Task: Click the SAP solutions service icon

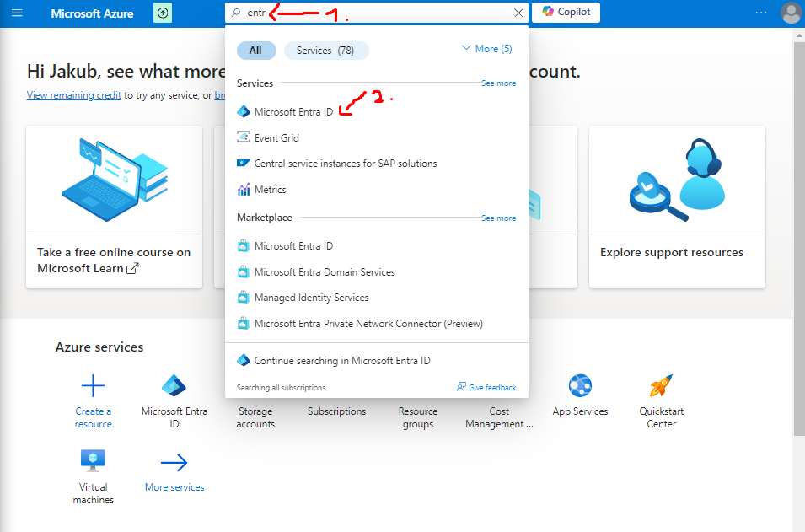Action: click(x=244, y=163)
